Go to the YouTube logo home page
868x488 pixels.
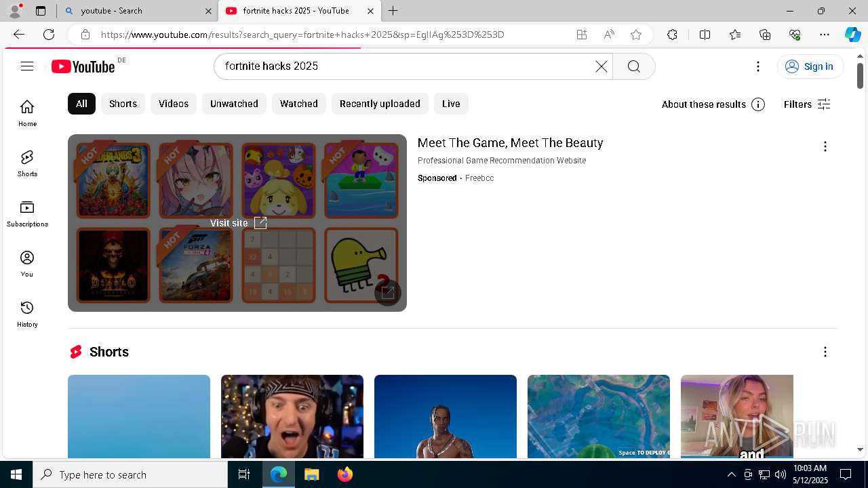click(83, 66)
